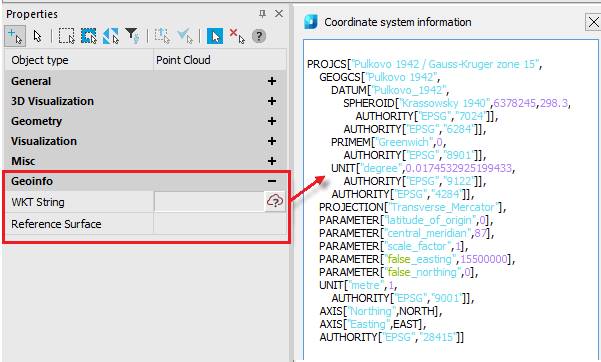
Task: Expand the General section
Action: click(x=272, y=81)
